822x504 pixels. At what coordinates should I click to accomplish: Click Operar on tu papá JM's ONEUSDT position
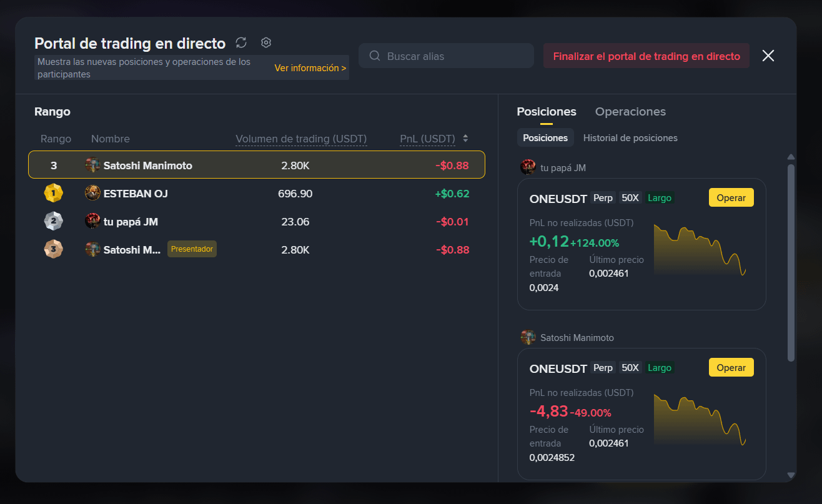click(731, 197)
